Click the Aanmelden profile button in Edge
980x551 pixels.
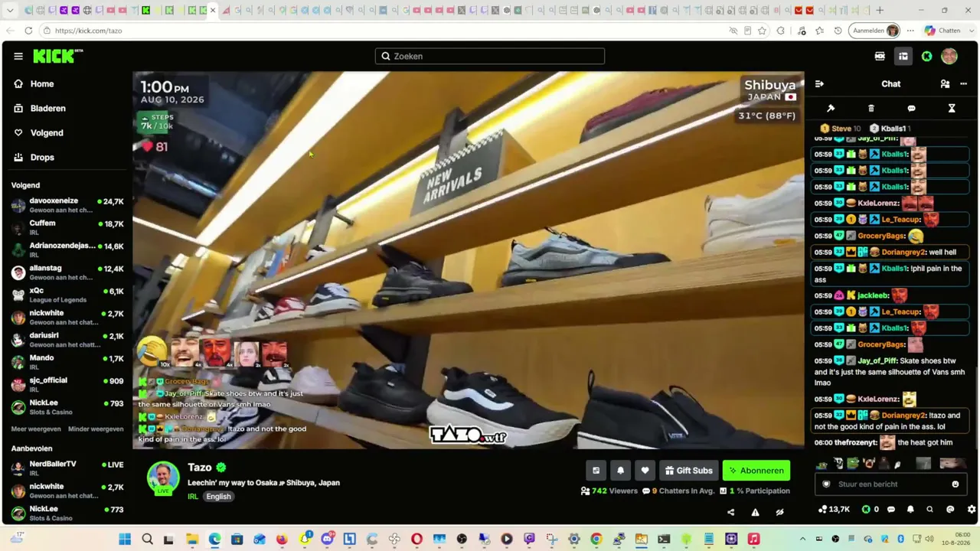pyautogui.click(x=874, y=31)
